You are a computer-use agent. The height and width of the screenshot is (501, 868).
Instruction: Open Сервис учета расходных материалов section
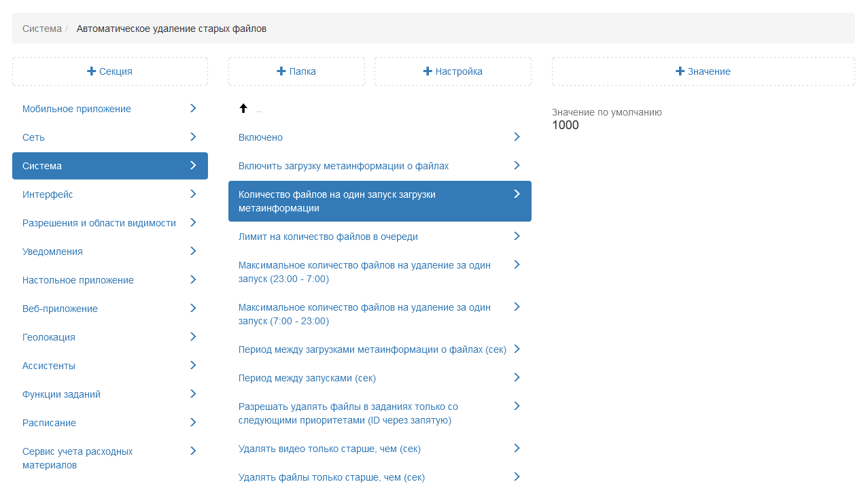[77, 458]
